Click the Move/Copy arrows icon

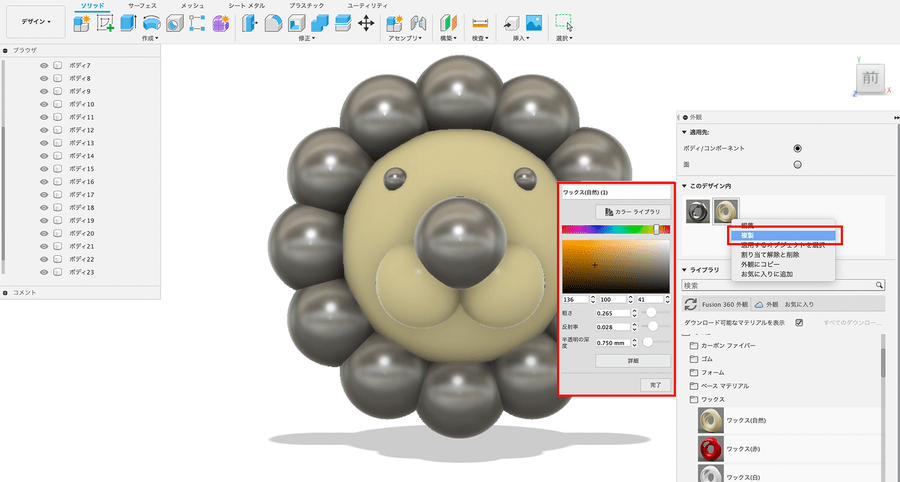(x=366, y=23)
